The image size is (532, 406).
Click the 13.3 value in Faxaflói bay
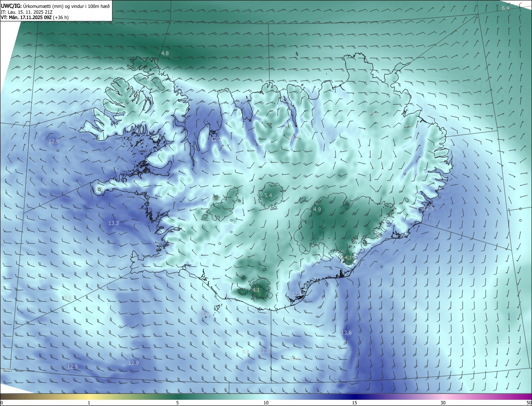pyautogui.click(x=113, y=223)
